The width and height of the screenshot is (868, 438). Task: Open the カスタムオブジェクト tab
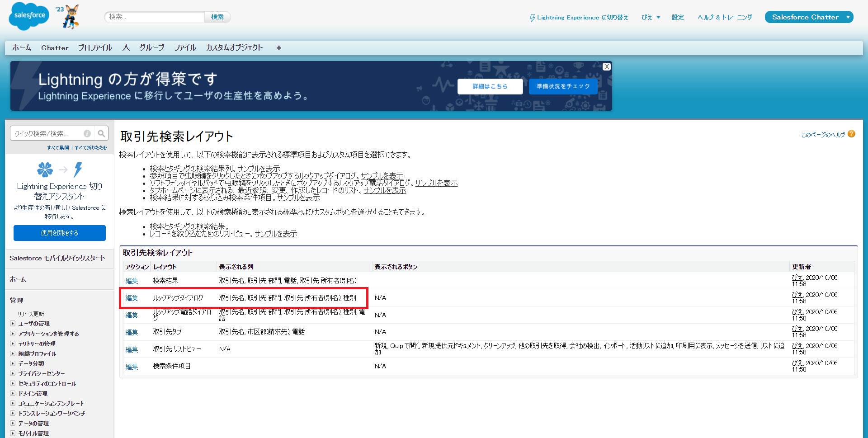(234, 47)
